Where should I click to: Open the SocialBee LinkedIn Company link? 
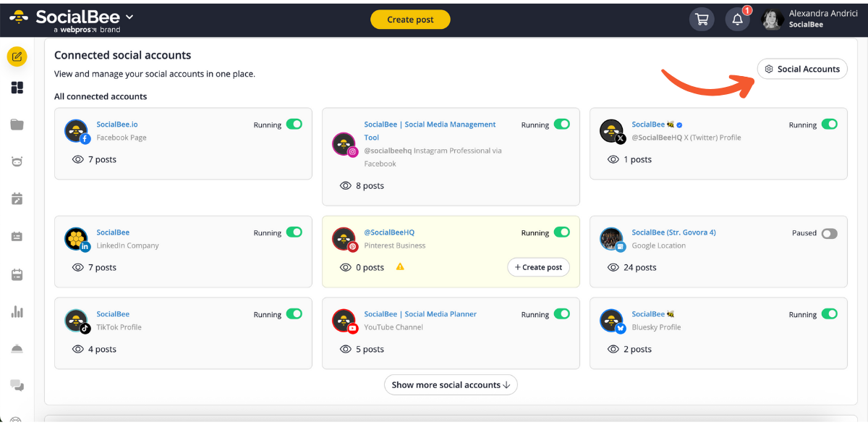pyautogui.click(x=113, y=232)
